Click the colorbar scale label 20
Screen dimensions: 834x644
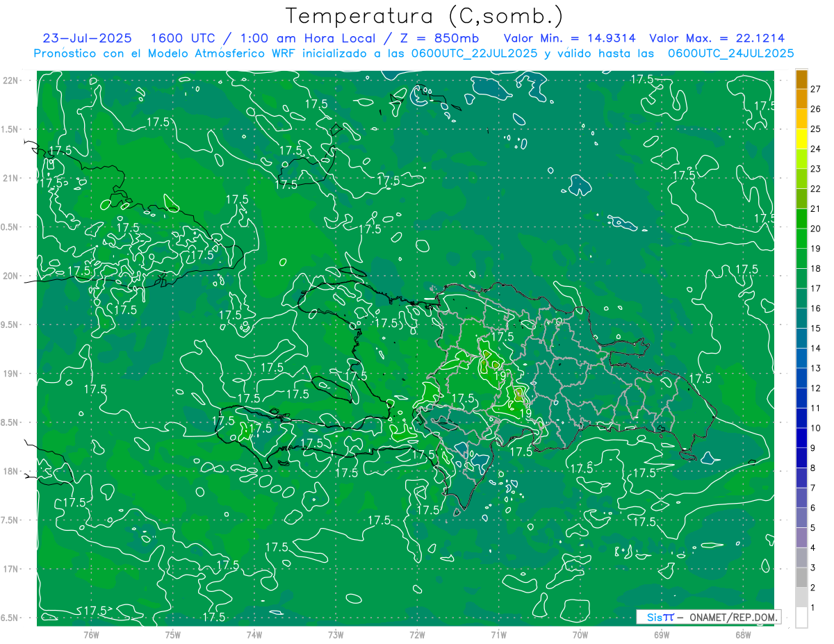pos(816,229)
